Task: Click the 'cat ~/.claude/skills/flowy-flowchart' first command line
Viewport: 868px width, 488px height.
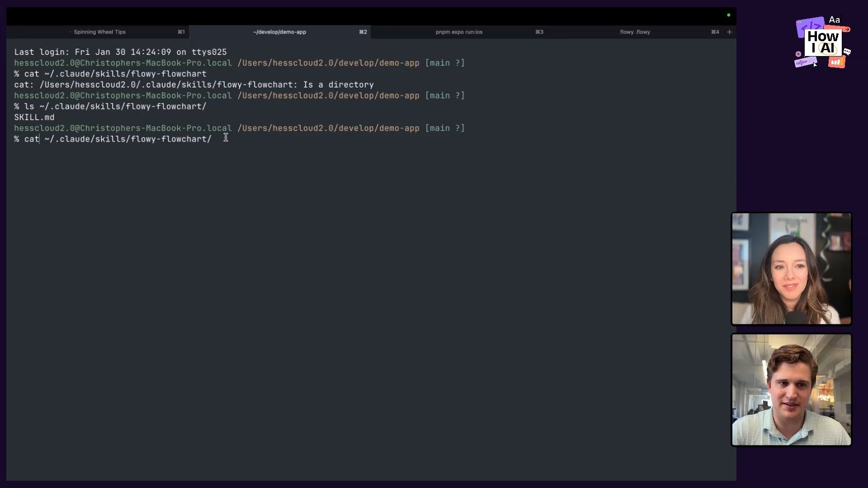Action: [x=110, y=74]
